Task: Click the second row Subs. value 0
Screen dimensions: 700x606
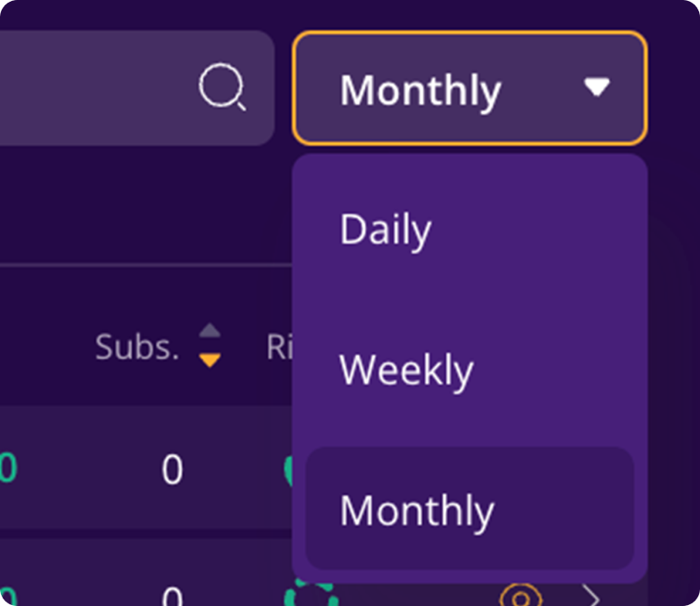Action: 172,596
